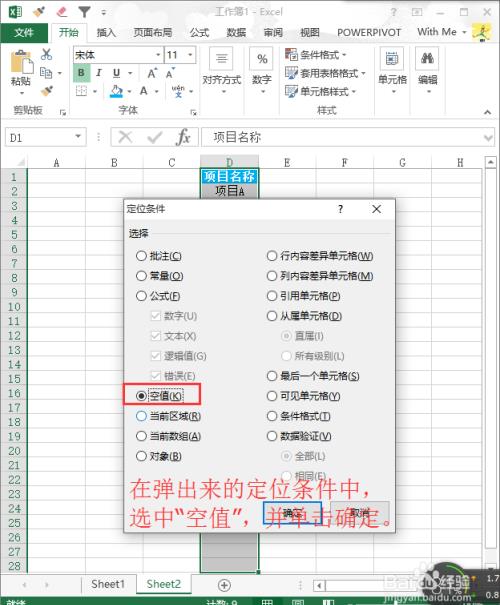Switch to the 数据 ribbon tab
Image resolution: width=500 pixels, height=605 pixels.
[x=236, y=33]
